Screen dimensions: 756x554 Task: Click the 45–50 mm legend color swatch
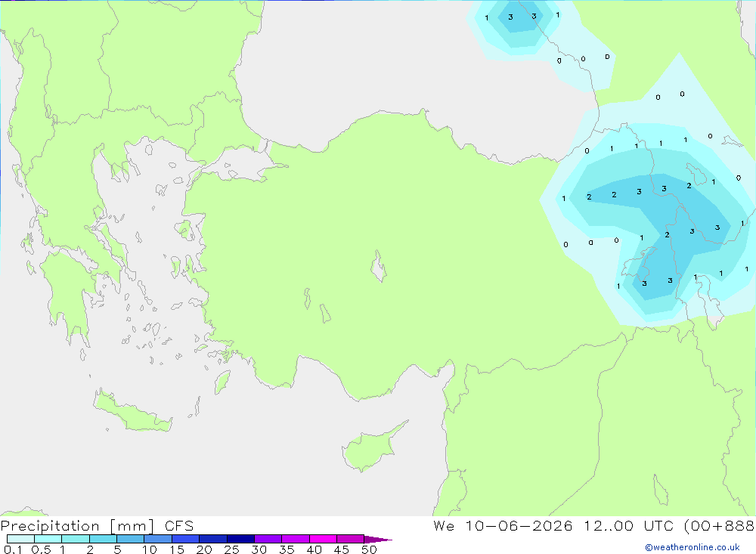coord(351,539)
